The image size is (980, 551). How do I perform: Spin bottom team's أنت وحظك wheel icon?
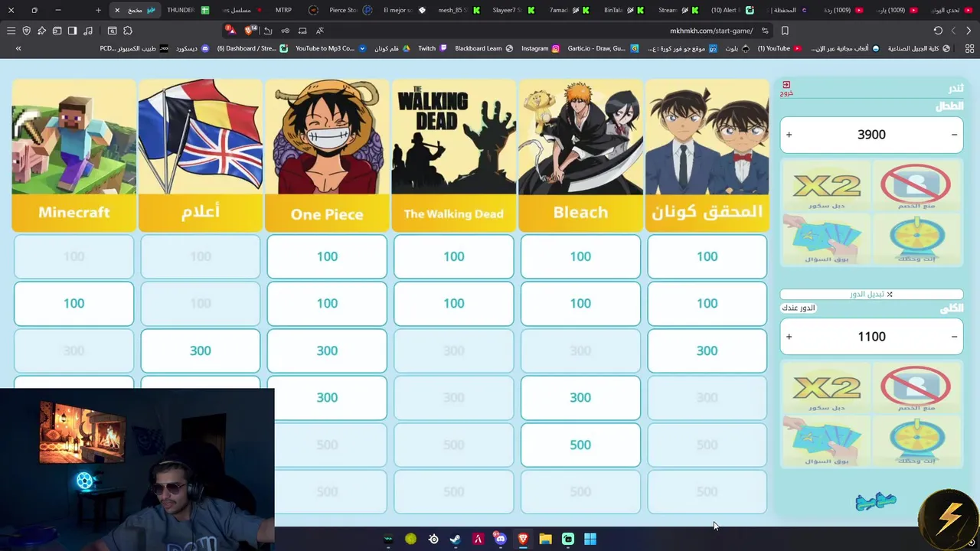pyautogui.click(x=916, y=441)
